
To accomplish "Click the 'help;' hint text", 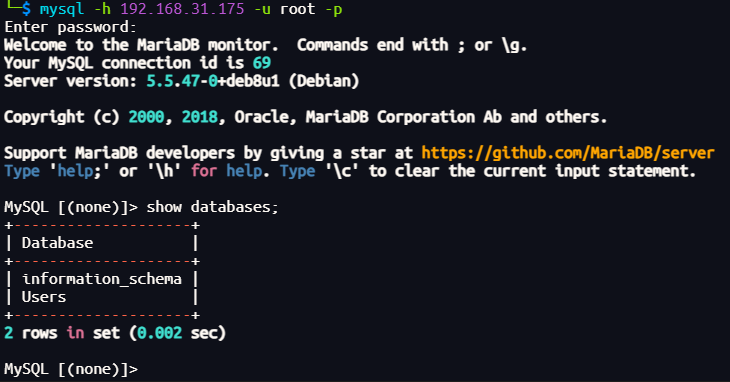I will (79, 171).
